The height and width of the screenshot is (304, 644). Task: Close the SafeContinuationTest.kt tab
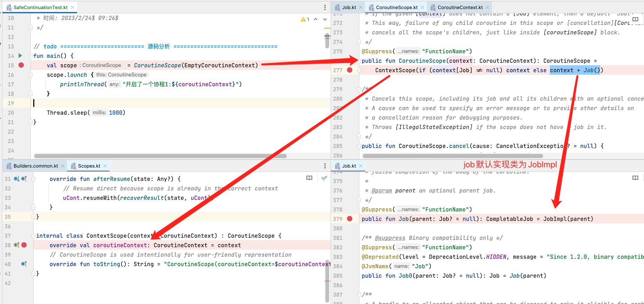[x=72, y=7]
